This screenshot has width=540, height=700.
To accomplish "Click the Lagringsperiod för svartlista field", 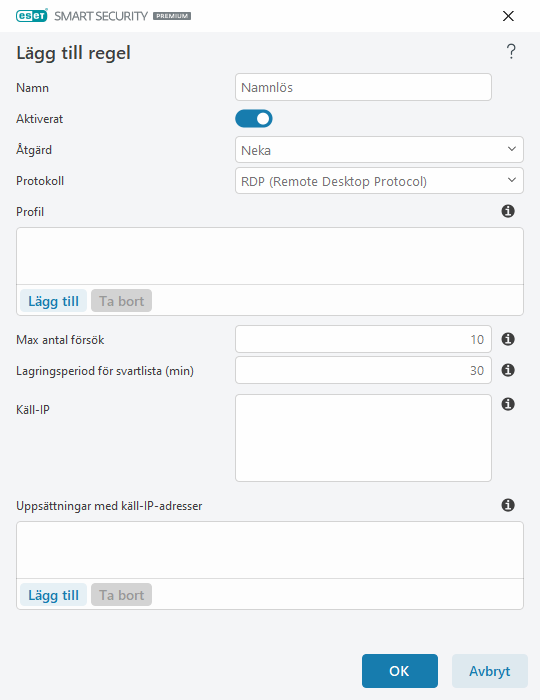I will click(363, 370).
